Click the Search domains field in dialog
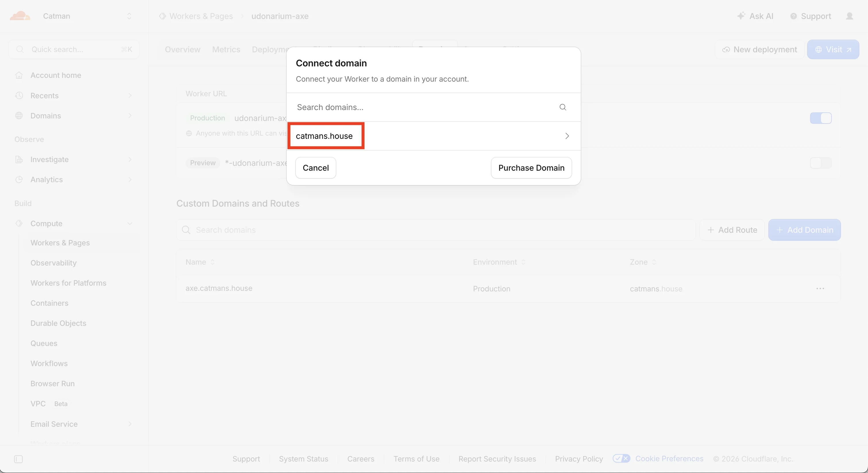This screenshot has height=473, width=868. 433,107
